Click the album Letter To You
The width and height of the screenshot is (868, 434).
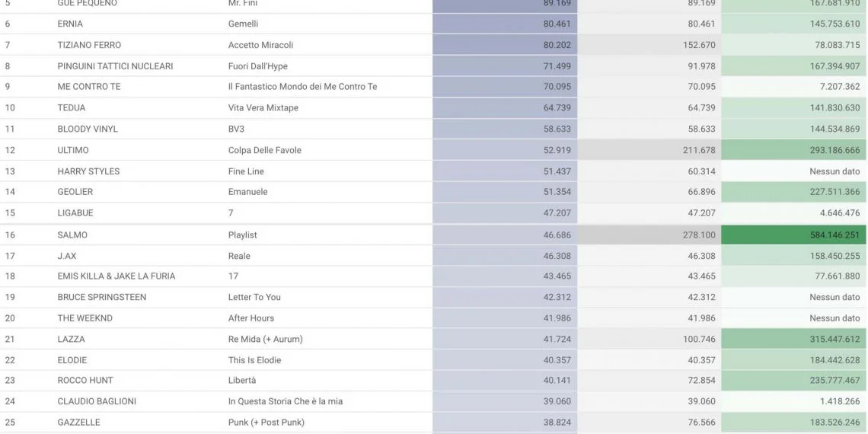coord(254,297)
